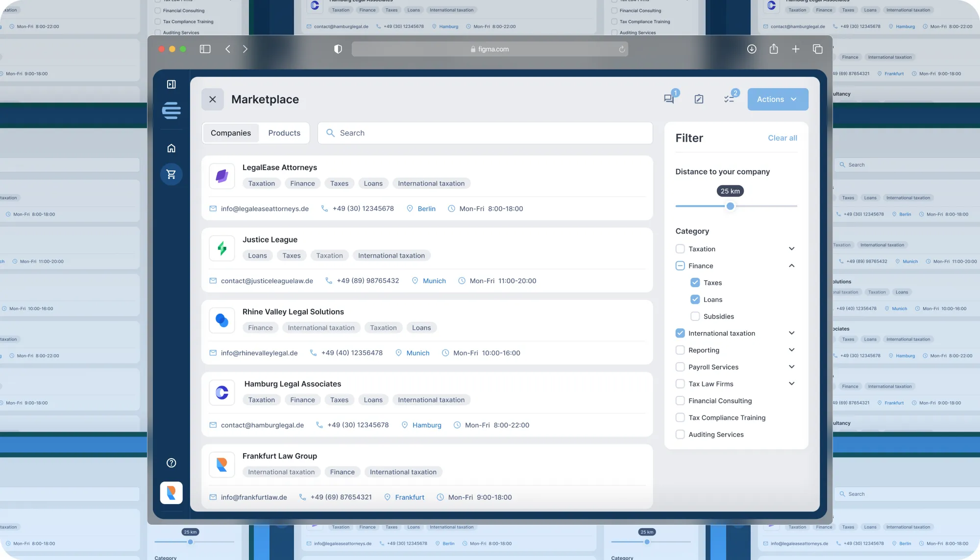Open the chat messages icon with badge
The width and height of the screenshot is (980, 560).
coord(669,99)
